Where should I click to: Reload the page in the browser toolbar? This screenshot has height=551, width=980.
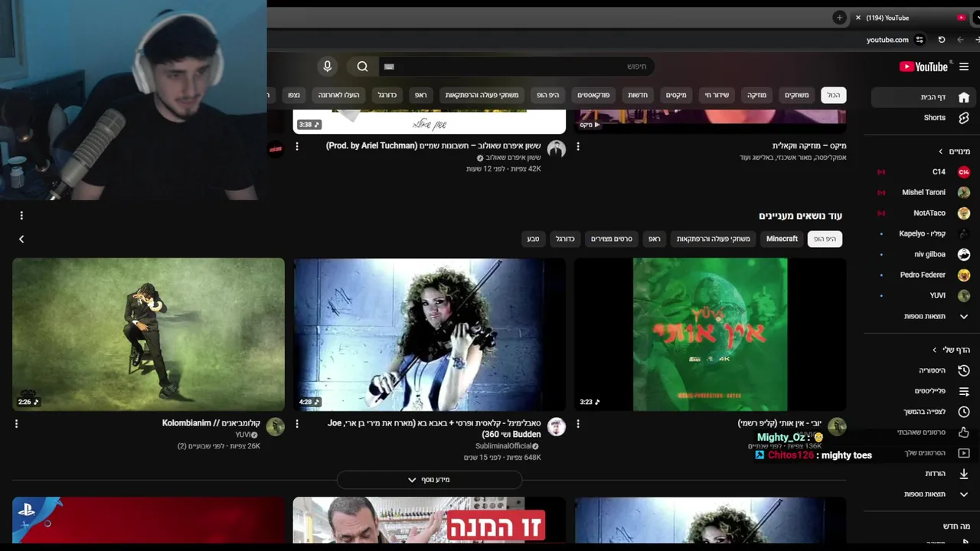(942, 40)
